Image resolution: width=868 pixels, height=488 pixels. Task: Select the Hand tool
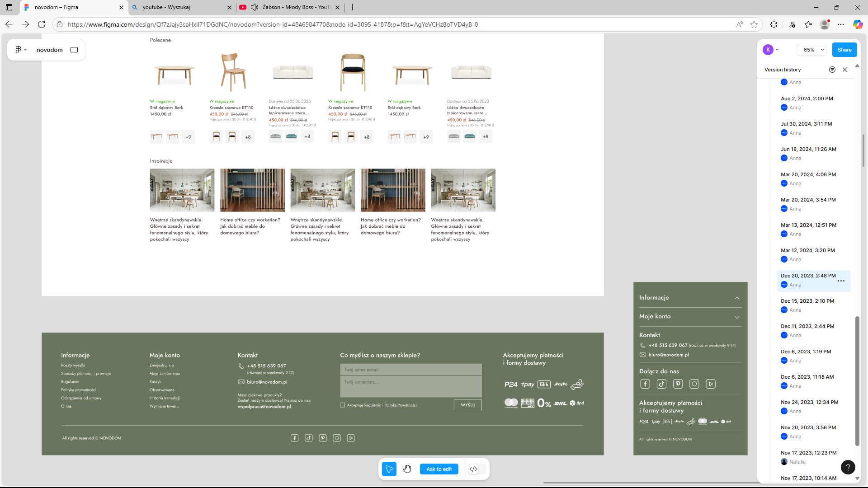tap(407, 469)
